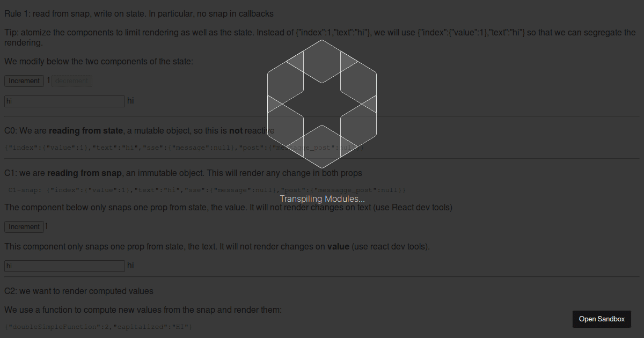
Task: Click the counter value beside top Increment
Action: (48, 80)
